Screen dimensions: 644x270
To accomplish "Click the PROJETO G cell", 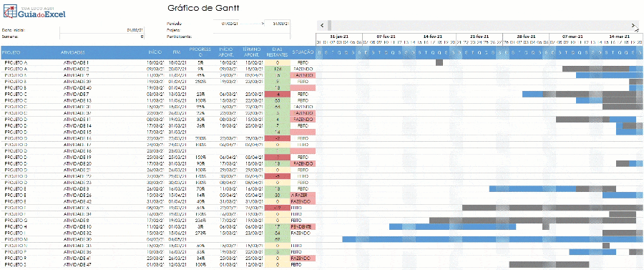I will [x=16, y=221].
